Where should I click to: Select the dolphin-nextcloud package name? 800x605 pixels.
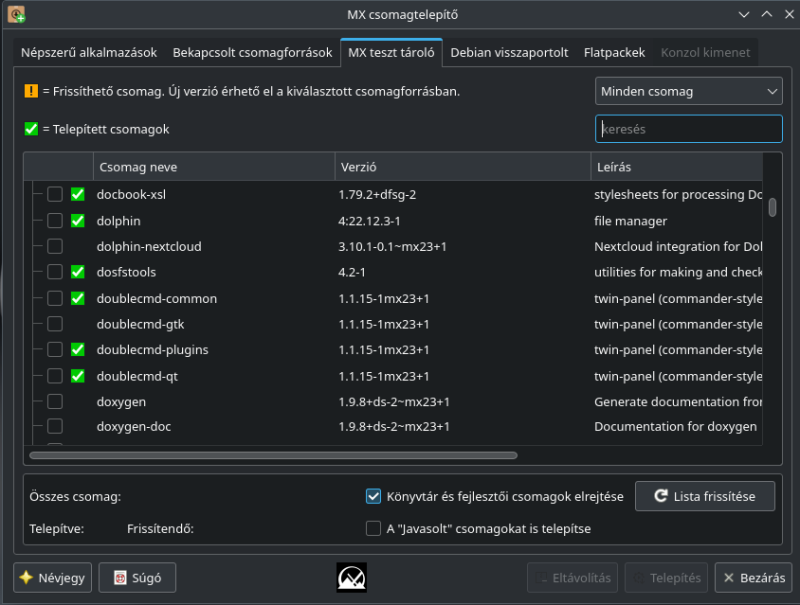click(149, 246)
